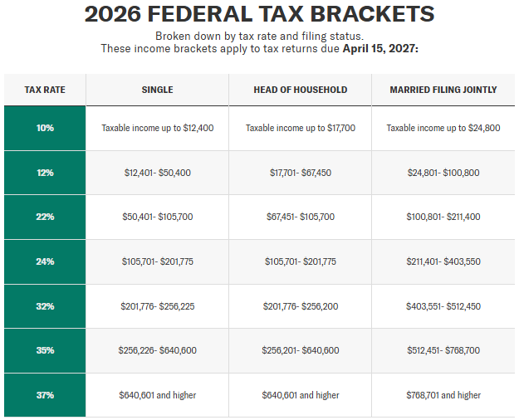Screen dimensions: 519x420
Task: Select the $17,701- $67,450 Head of Household cell
Action: pos(301,173)
